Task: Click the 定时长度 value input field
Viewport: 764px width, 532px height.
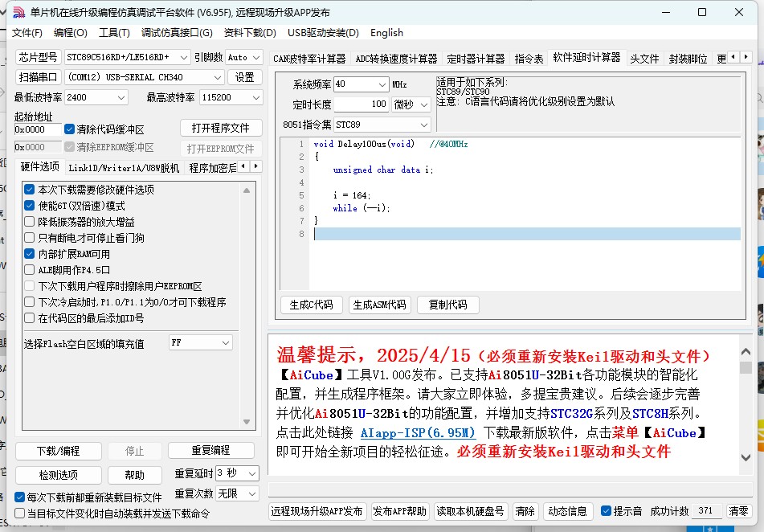Action: point(362,104)
